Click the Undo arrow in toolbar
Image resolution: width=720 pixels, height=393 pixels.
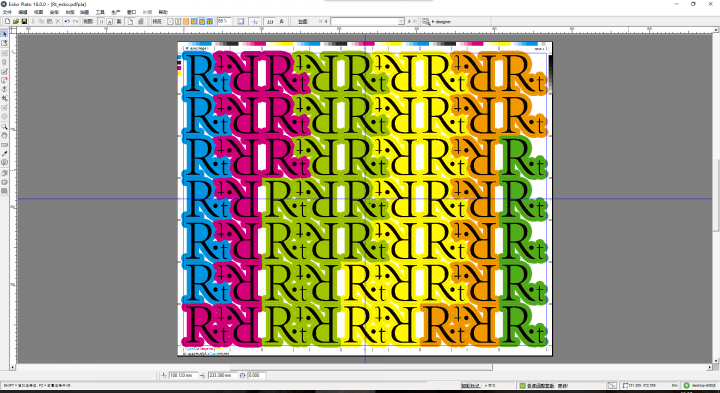67,22
